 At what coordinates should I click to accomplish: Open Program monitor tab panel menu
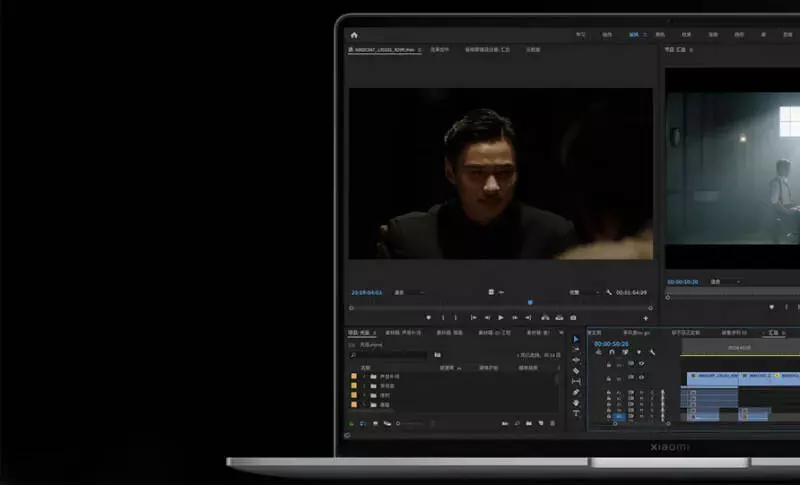point(691,50)
